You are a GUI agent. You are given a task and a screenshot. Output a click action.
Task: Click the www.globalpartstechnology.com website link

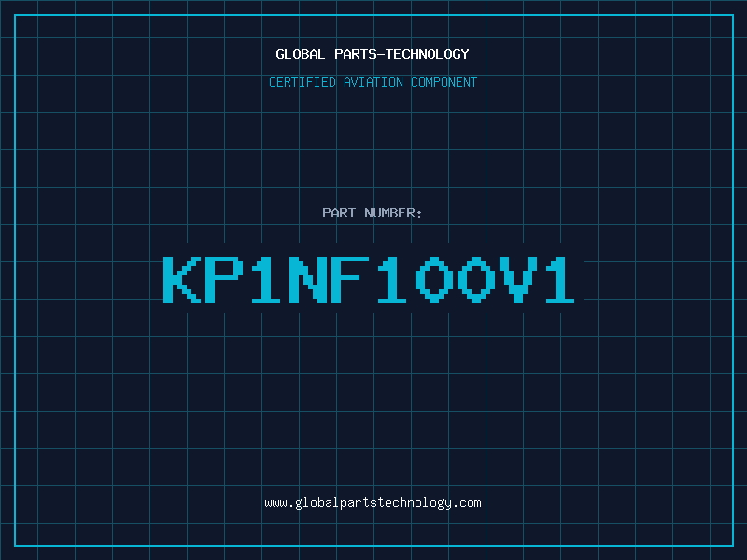373,503
